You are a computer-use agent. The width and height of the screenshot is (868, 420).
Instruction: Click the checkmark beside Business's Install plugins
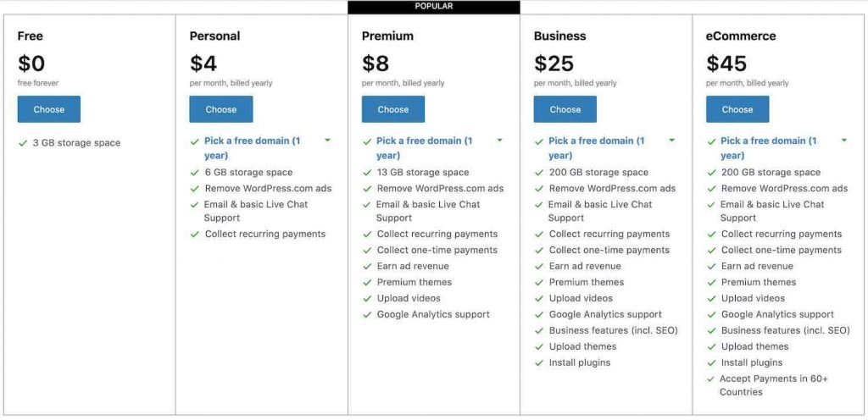click(x=538, y=363)
